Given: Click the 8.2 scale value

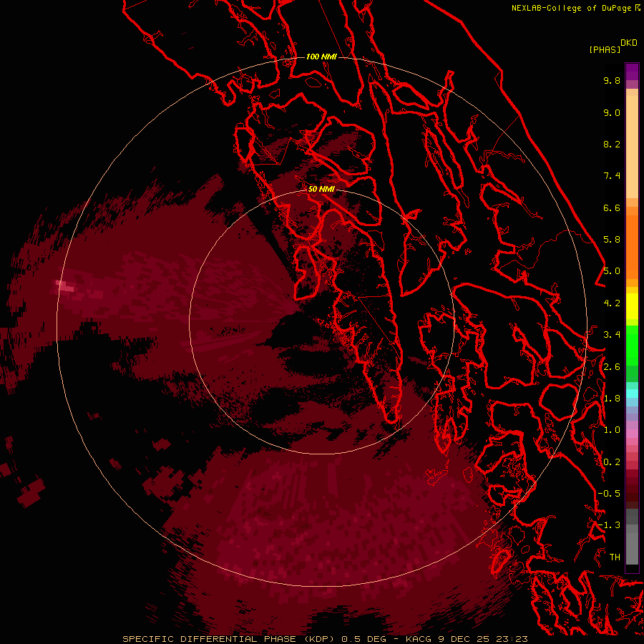Looking at the screenshot, I should [612, 144].
